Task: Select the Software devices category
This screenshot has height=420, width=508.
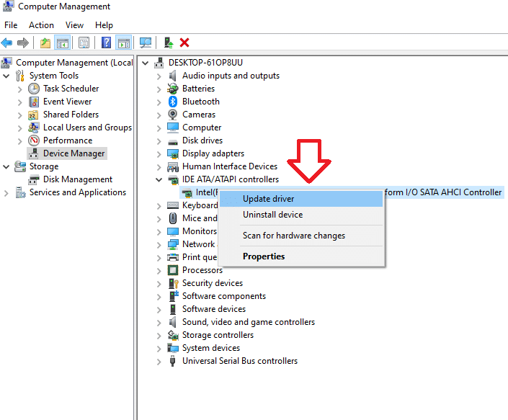Action: (214, 309)
